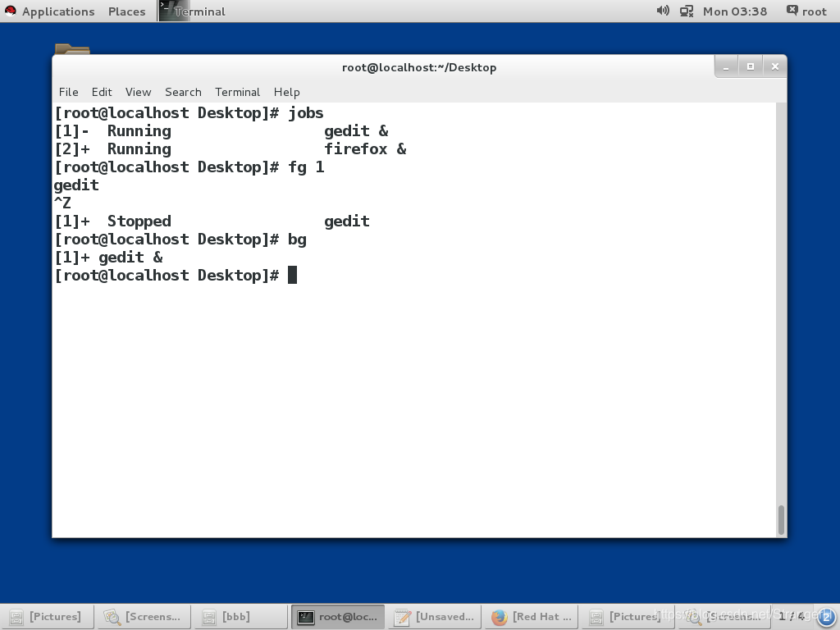Open the View menu in terminal
Viewport: 840px width, 630px height.
pos(138,92)
